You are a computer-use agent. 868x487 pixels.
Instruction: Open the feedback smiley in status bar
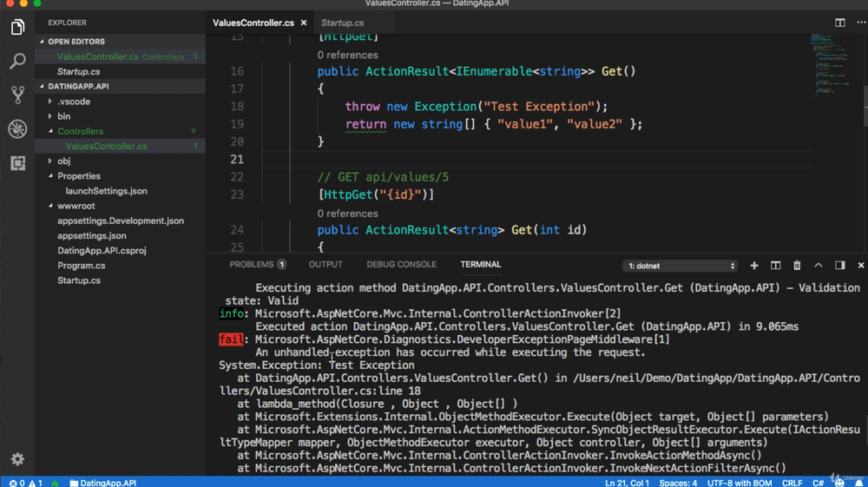coord(839,483)
